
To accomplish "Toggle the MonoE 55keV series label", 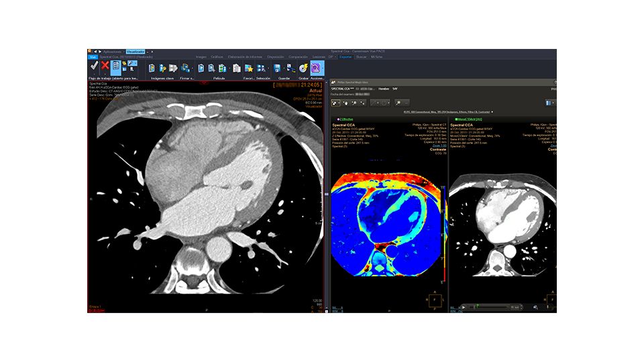I will click(470, 119).
